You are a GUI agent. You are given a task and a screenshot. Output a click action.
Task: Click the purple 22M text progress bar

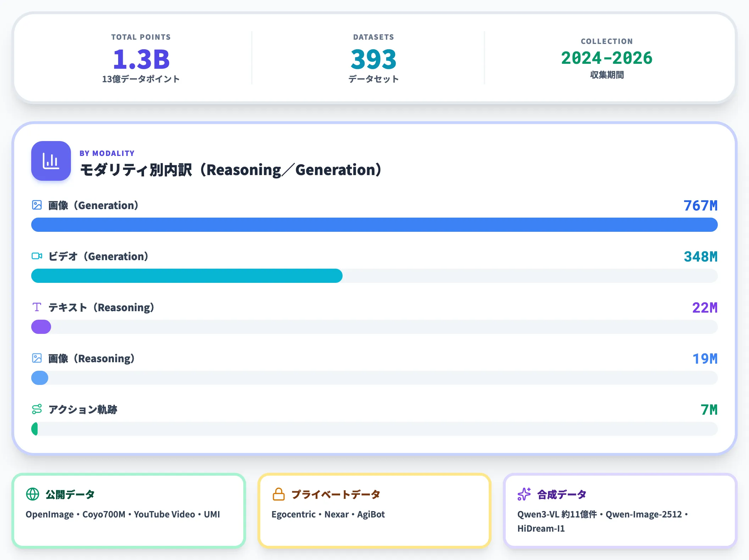tap(41, 327)
